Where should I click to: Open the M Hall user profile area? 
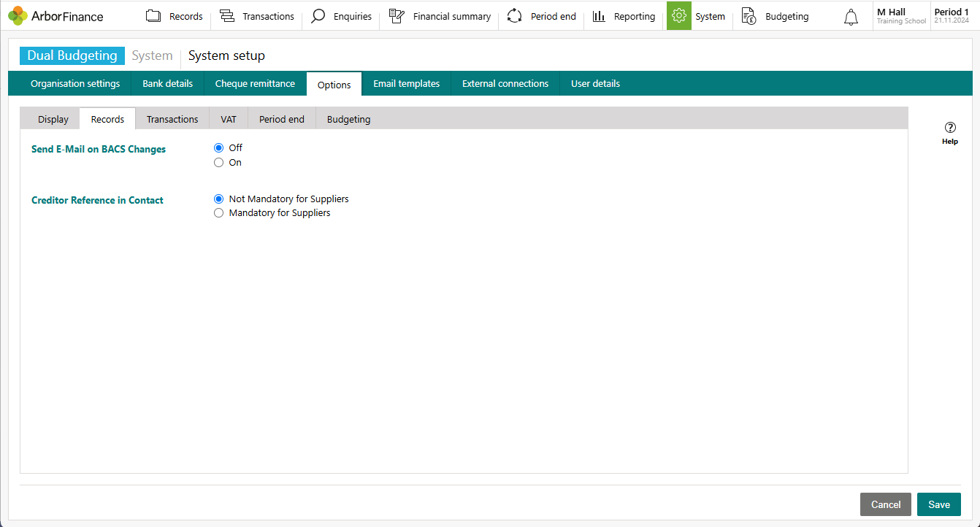coord(900,16)
